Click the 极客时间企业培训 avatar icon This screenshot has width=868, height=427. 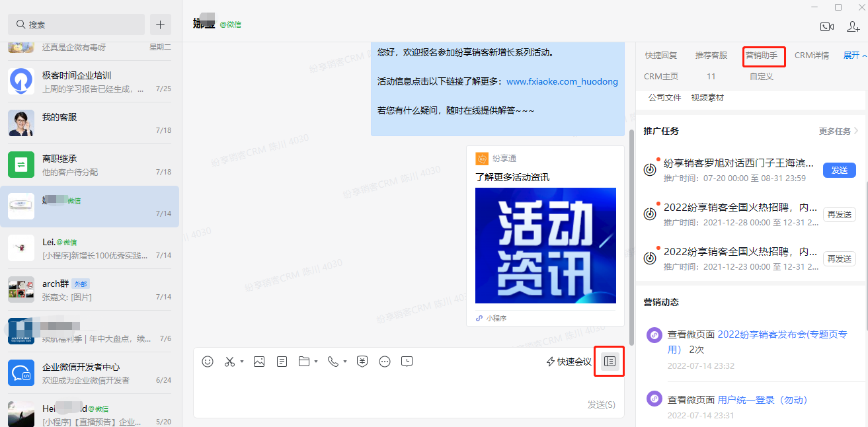coord(21,81)
